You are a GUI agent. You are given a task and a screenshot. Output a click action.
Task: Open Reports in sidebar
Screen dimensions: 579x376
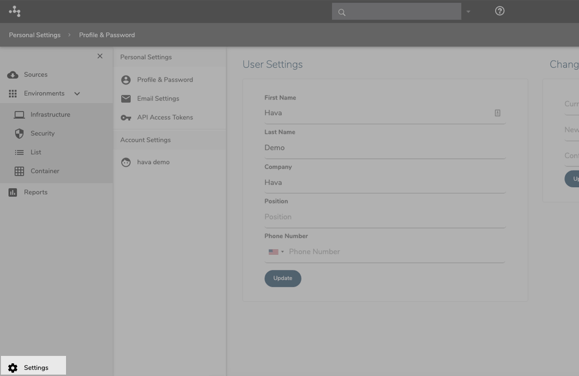[35, 192]
